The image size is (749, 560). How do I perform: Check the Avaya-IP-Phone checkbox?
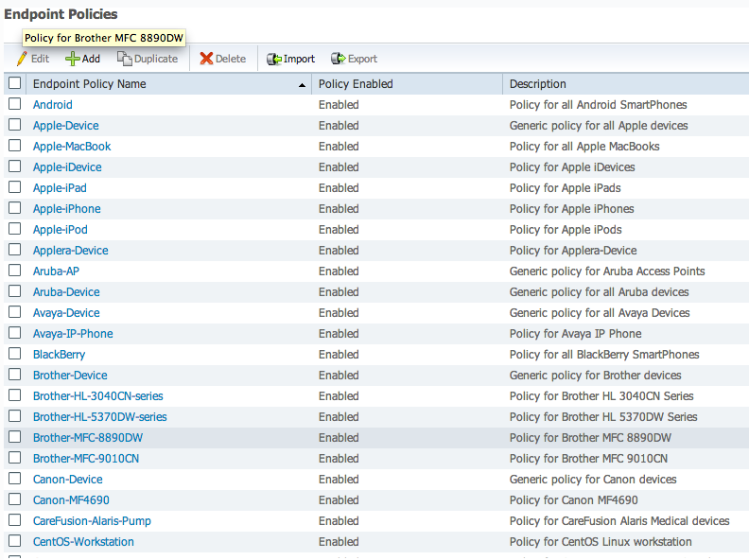pos(14,334)
